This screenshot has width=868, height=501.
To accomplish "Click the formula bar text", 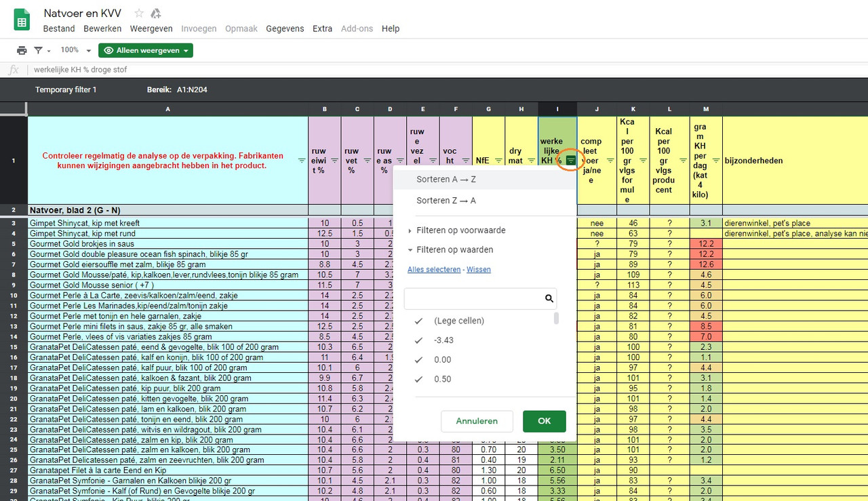I will pyautogui.click(x=80, y=70).
